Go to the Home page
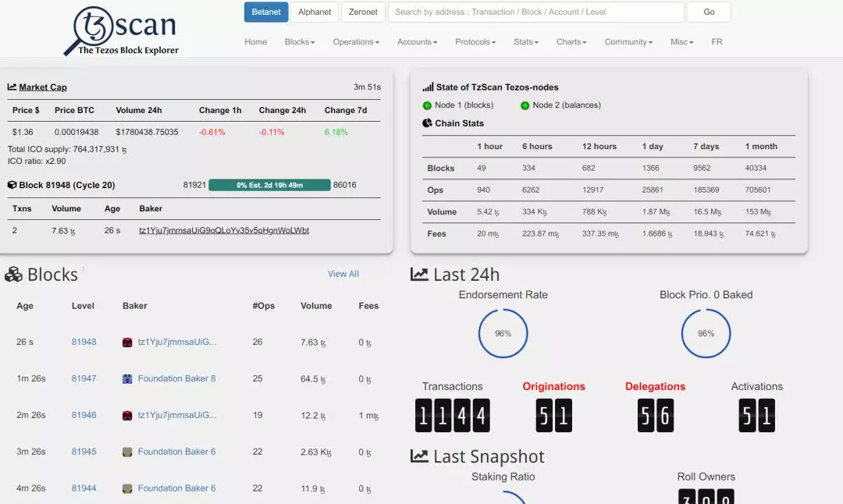This screenshot has width=843, height=504. click(x=256, y=42)
